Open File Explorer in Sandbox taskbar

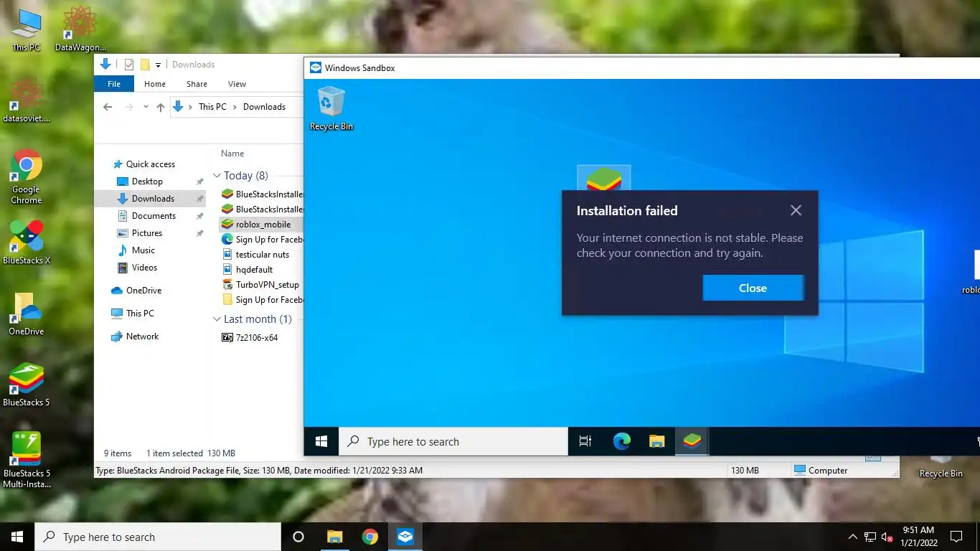(x=656, y=441)
